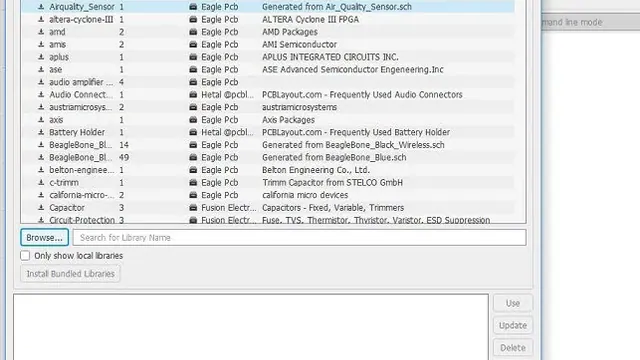Click download icon for Airquality_Sensor library

pyautogui.click(x=41, y=7)
